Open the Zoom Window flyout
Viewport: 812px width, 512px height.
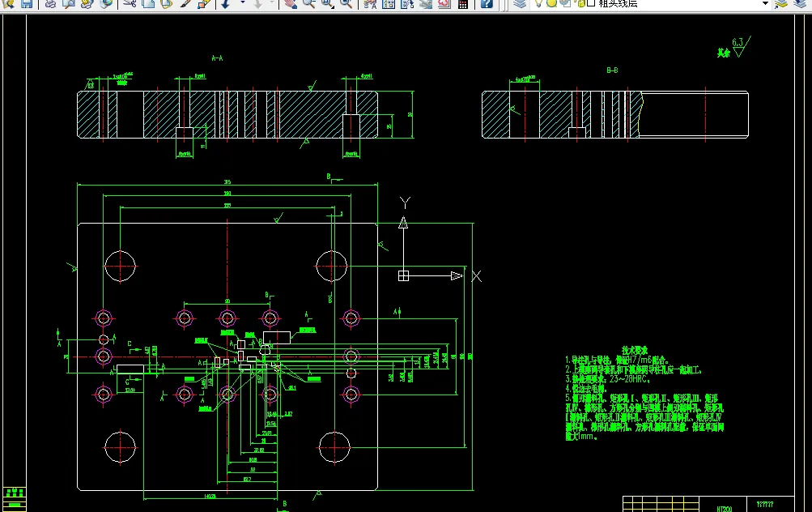pos(328,4)
